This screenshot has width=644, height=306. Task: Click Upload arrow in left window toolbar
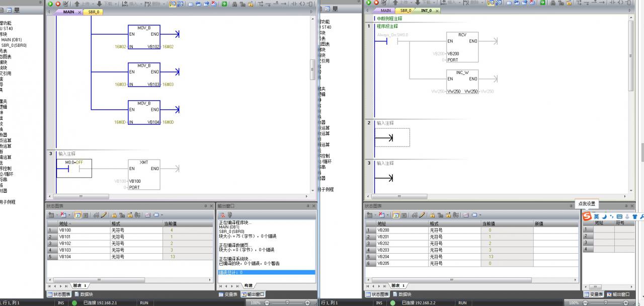coord(77,3)
